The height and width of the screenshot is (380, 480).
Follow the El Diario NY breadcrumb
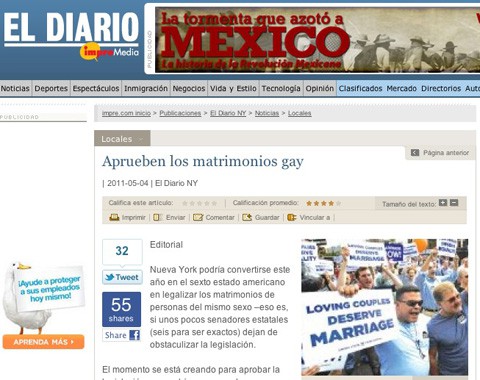tap(228, 113)
